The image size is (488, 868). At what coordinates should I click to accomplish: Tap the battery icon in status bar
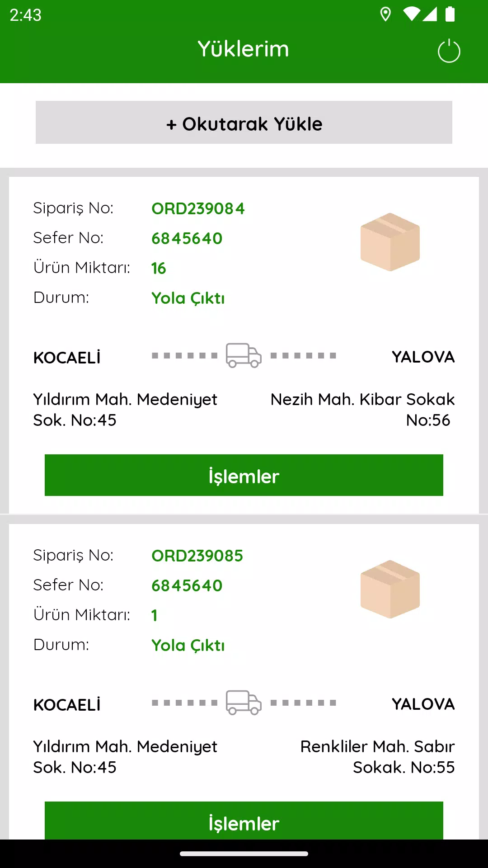pyautogui.click(x=450, y=14)
